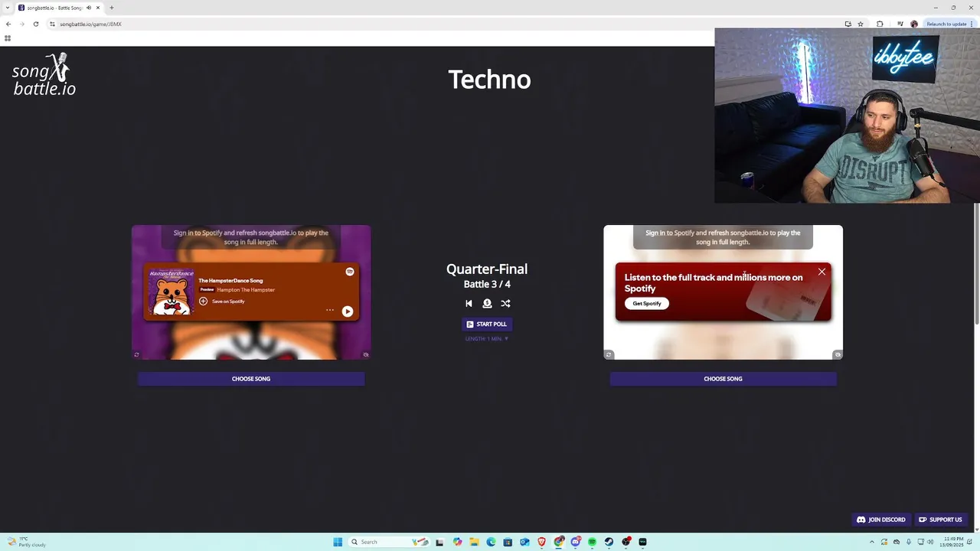Viewport: 980px width, 551px height.
Task: Hide the right song embed
Action: (x=838, y=354)
